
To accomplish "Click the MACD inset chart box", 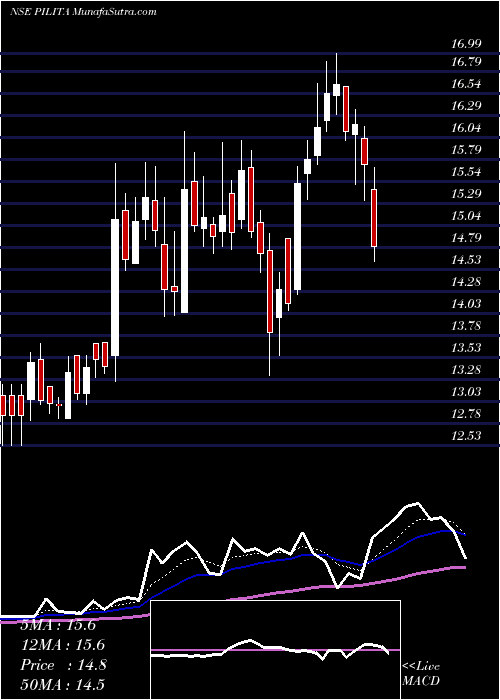I will tap(275, 650).
